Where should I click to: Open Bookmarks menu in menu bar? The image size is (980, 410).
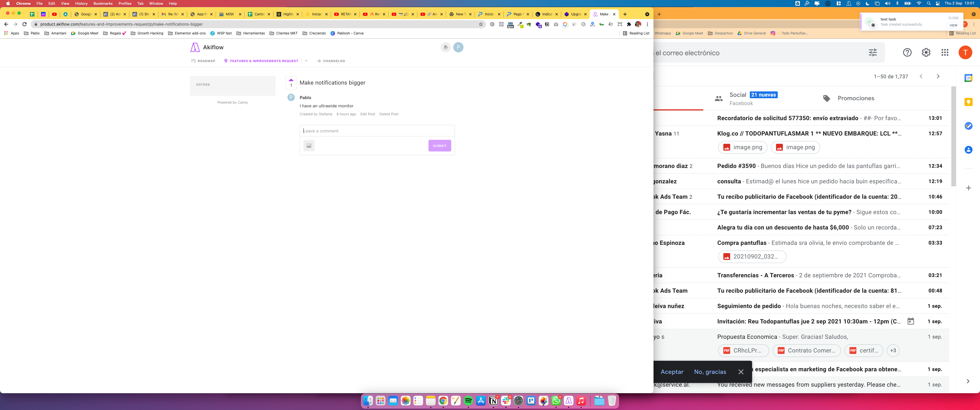(x=103, y=3)
